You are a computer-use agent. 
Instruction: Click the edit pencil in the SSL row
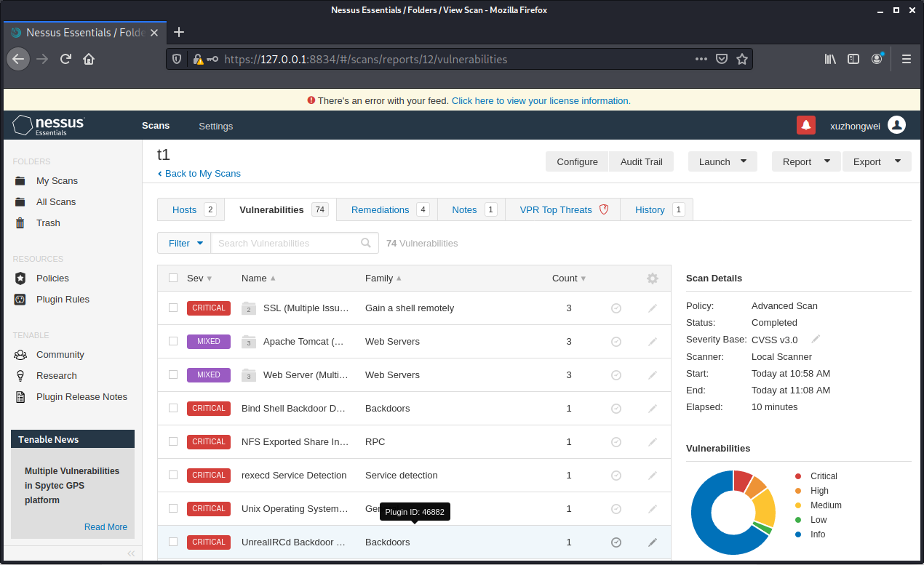(653, 308)
